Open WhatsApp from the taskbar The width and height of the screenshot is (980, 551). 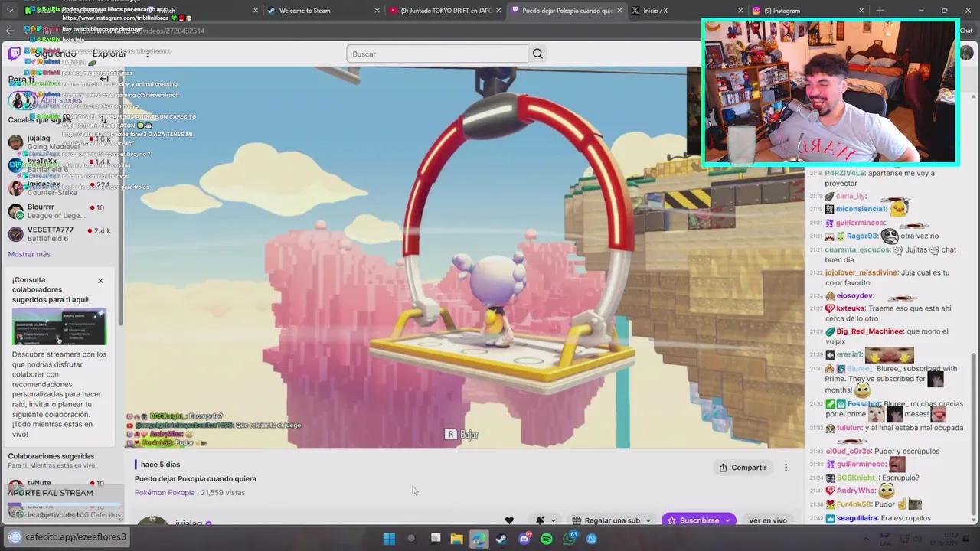click(x=570, y=539)
